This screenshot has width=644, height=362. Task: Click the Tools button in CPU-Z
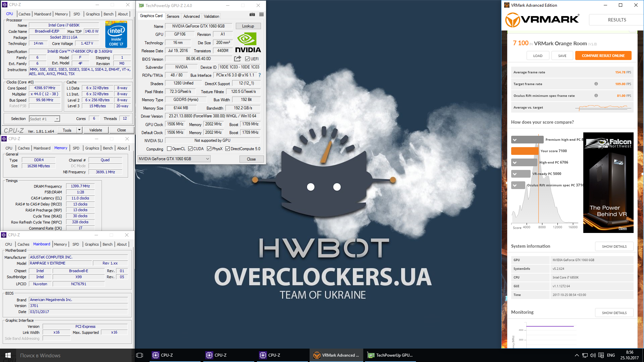(67, 130)
